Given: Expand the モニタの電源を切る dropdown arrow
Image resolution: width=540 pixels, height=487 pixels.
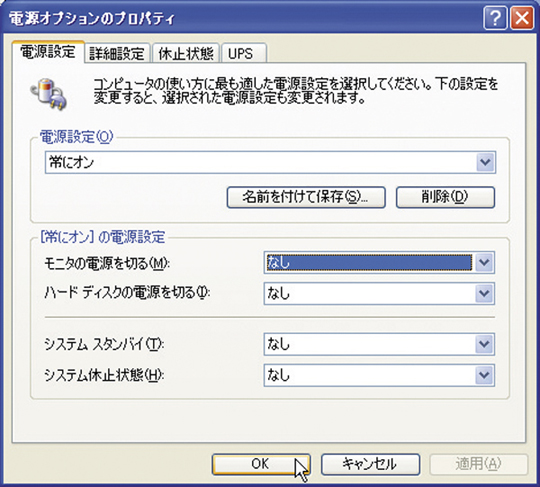Looking at the screenshot, I should pyautogui.click(x=485, y=263).
